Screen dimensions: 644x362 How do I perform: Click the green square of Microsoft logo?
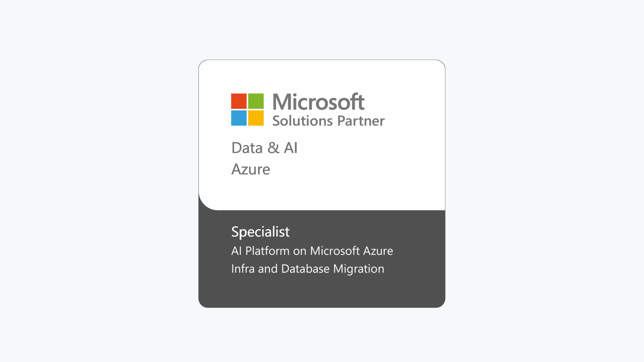click(256, 101)
